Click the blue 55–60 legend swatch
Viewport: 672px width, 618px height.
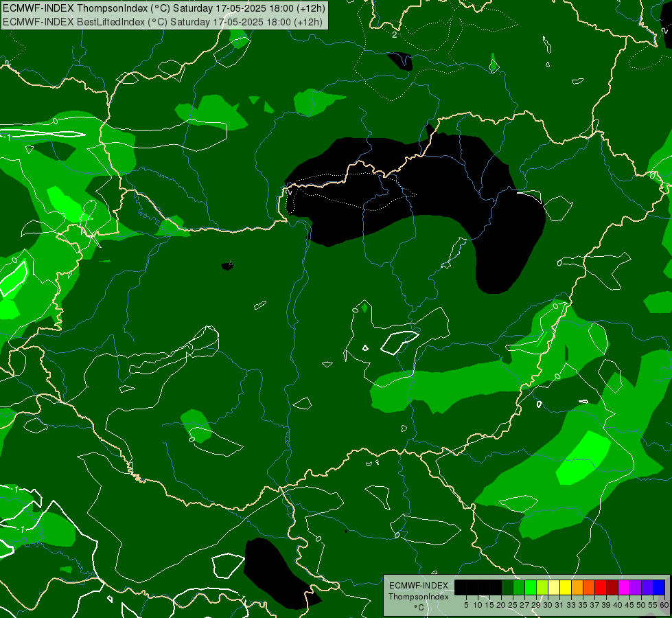(x=659, y=587)
